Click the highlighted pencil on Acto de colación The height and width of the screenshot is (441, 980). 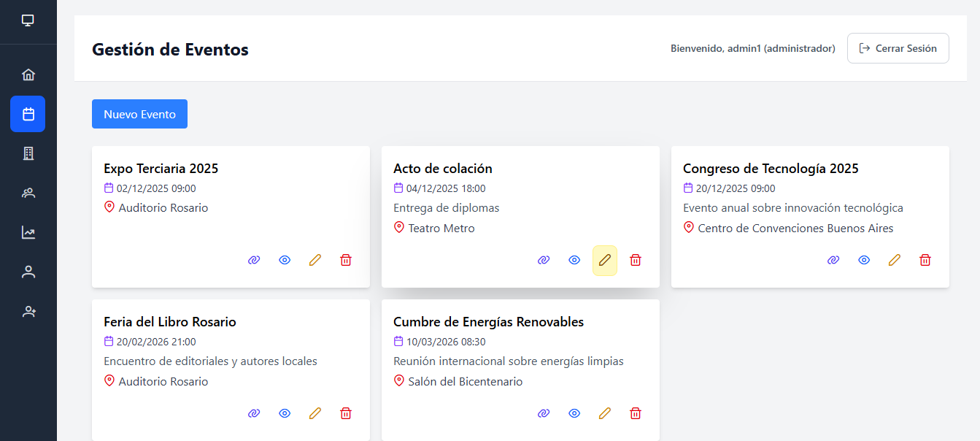pos(605,259)
